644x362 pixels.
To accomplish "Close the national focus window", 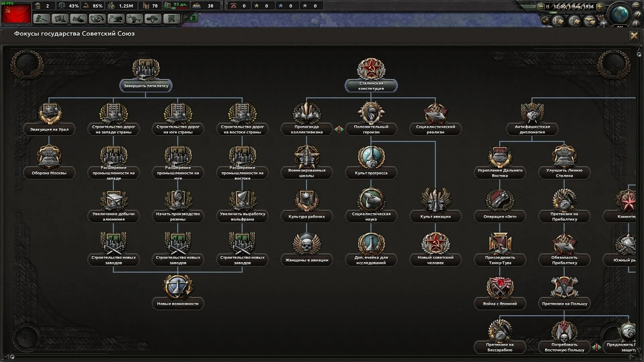I will point(634,36).
